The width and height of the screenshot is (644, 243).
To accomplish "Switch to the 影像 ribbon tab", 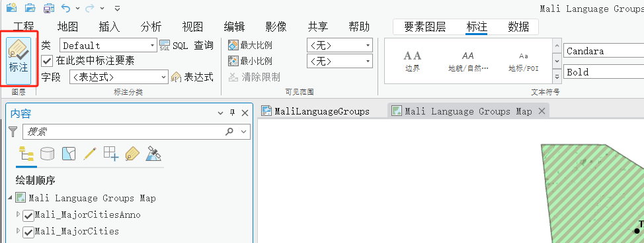I will tap(276, 27).
